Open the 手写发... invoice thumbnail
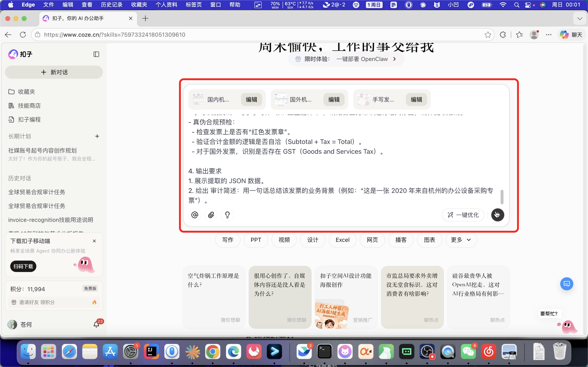Image resolution: width=588 pixels, height=367 pixels. [363, 100]
